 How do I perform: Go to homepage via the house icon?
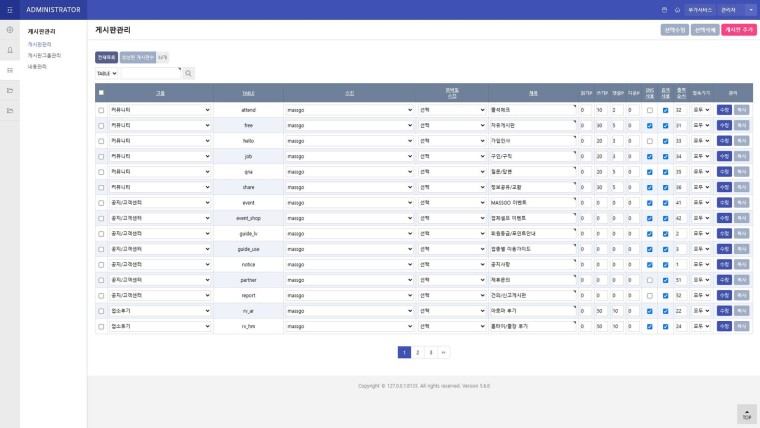(677, 10)
